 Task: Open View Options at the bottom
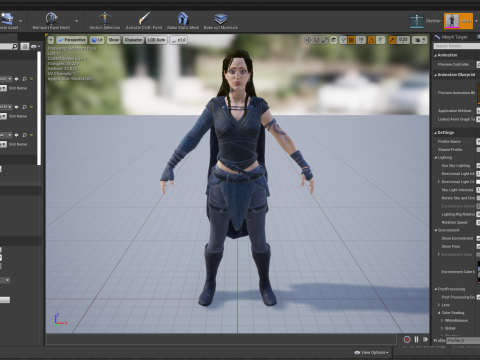click(x=372, y=352)
